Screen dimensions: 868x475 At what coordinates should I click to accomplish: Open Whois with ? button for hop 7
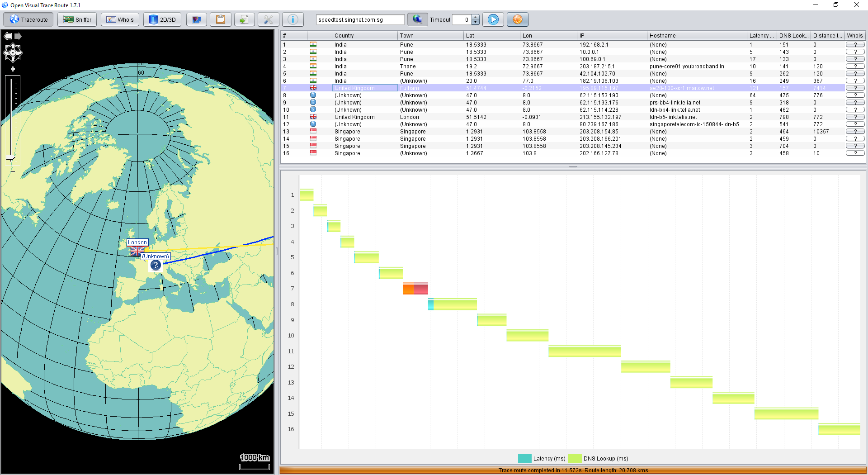pos(855,88)
